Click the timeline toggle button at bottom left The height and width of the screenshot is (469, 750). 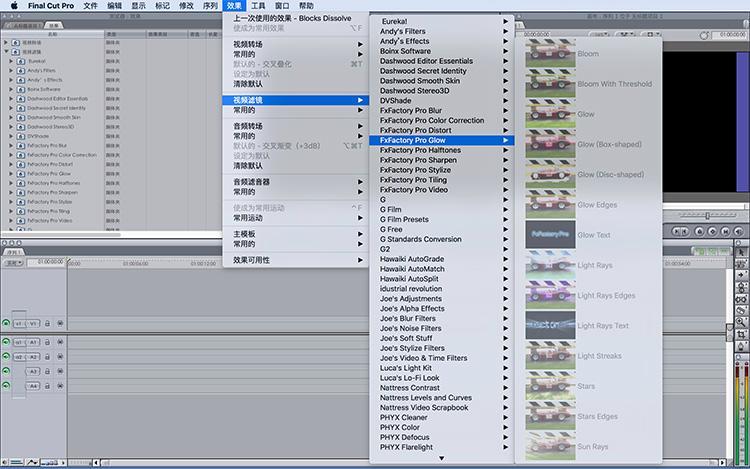16,462
